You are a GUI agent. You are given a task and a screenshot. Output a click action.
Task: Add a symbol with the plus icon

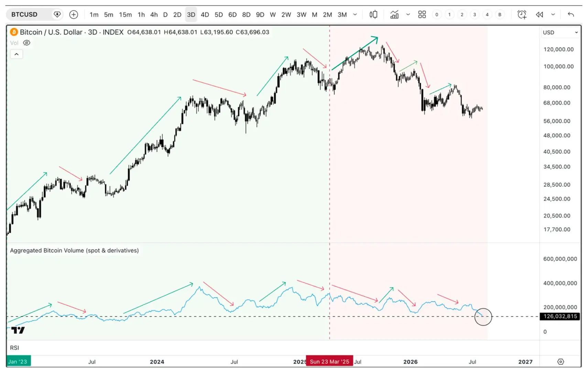point(74,14)
